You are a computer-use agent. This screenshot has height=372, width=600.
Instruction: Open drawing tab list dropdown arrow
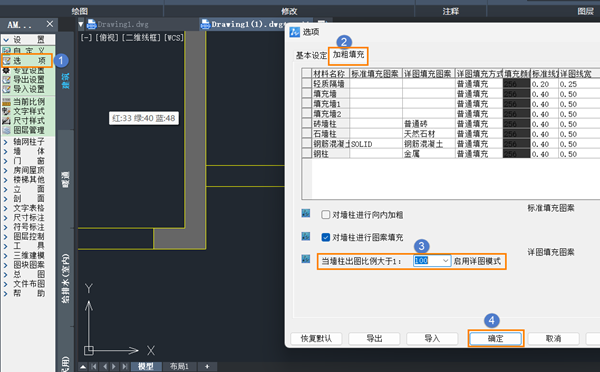[x=81, y=24]
